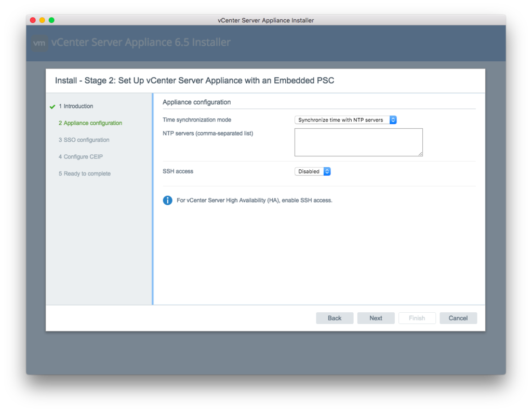Click the 'Time synchronization mode' label
This screenshot has width=532, height=412.
[197, 120]
